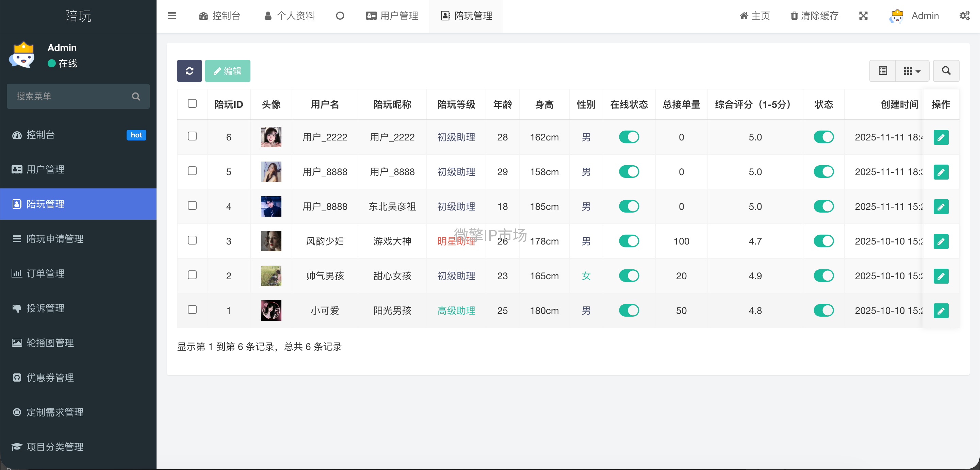This screenshot has width=980, height=470.
Task: Open table search via magnifier icon
Action: [946, 71]
